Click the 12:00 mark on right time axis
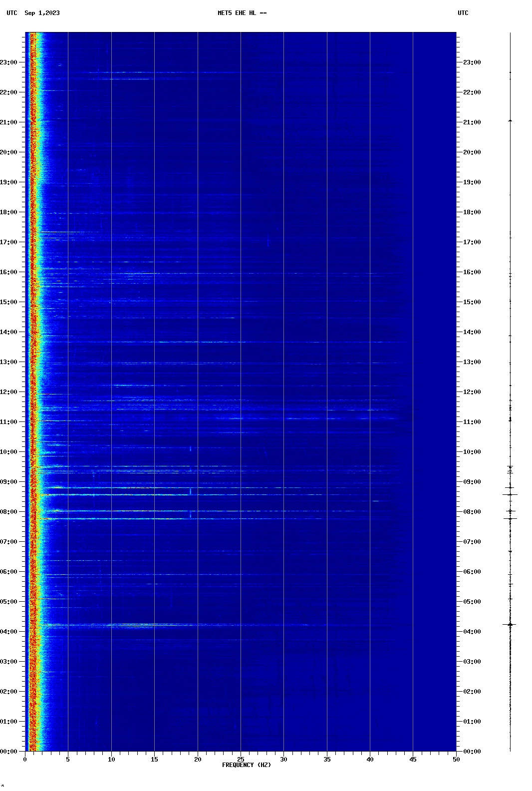This screenshot has width=532, height=791. pos(472,392)
